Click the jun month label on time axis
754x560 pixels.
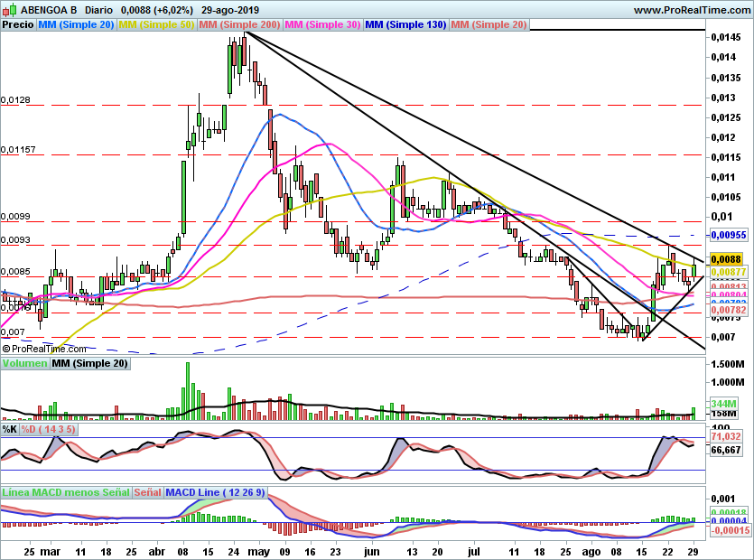pos(371,552)
